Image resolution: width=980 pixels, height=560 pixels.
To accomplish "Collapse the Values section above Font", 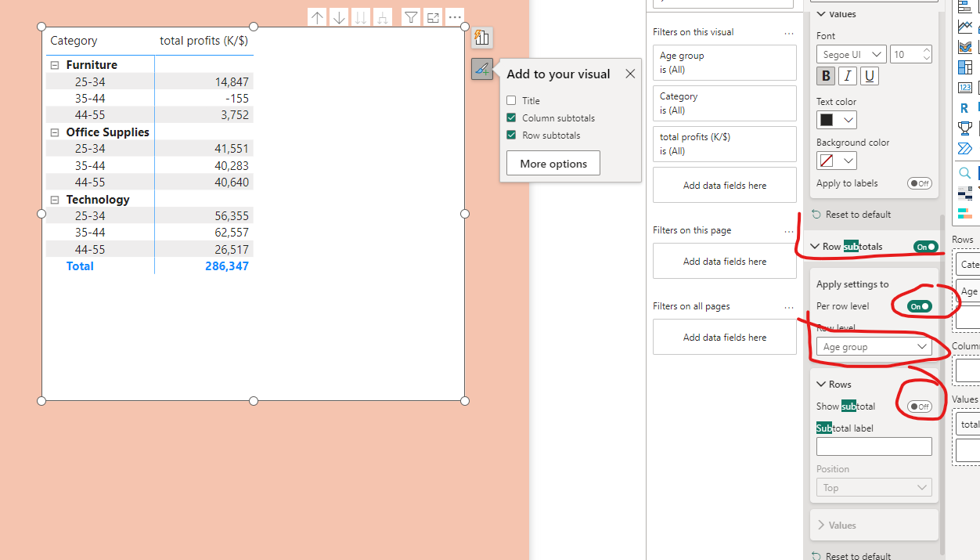I will tap(821, 14).
